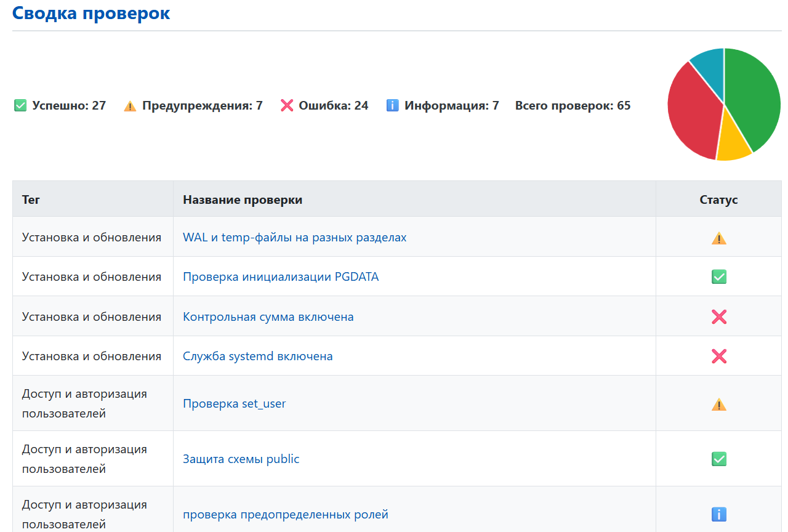
Task: Click the red slice of the pie chart
Action: pos(693,114)
